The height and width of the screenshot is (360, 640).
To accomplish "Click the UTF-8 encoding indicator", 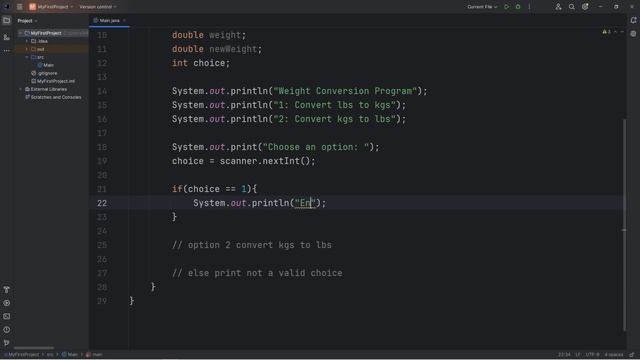I will (592, 355).
